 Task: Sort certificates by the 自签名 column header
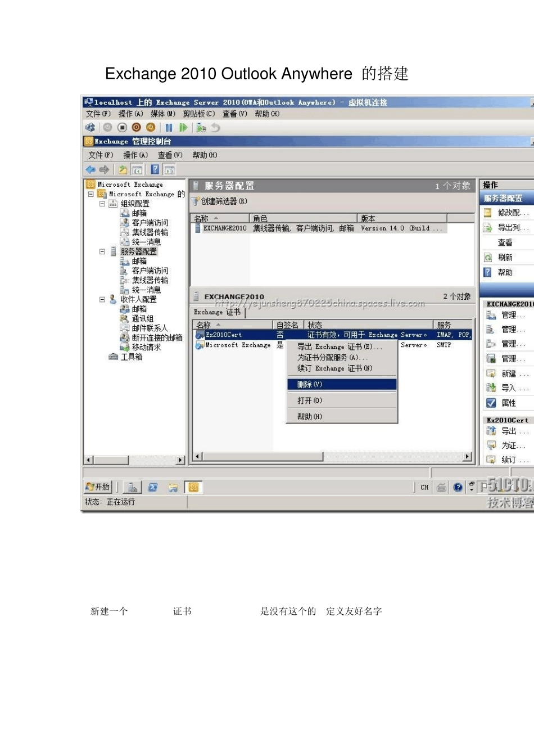288,325
